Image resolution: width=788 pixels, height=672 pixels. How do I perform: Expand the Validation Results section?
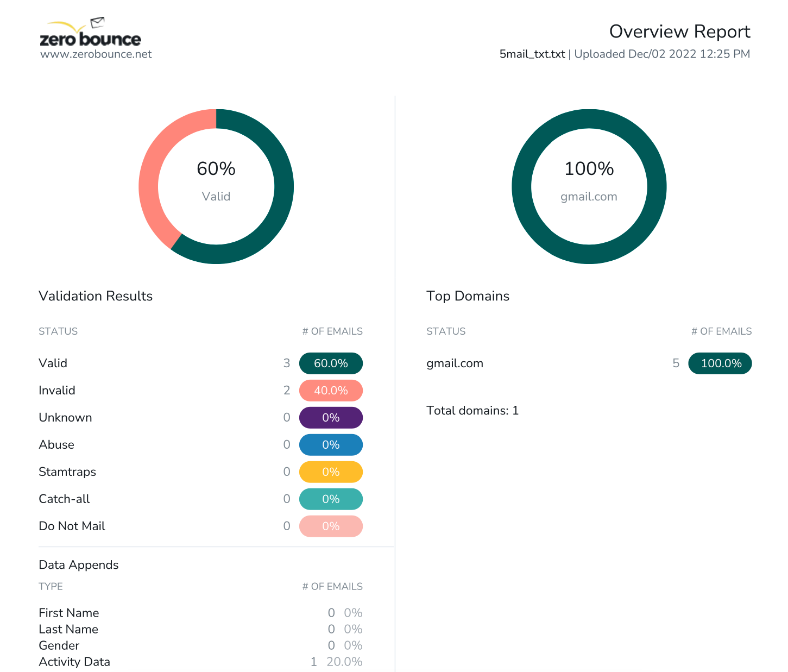pyautogui.click(x=96, y=296)
